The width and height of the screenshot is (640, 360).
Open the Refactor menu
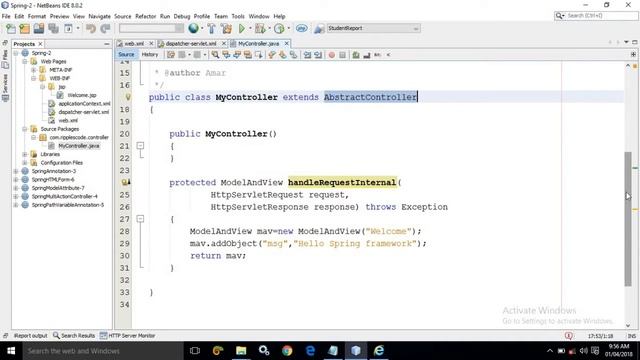pos(145,16)
